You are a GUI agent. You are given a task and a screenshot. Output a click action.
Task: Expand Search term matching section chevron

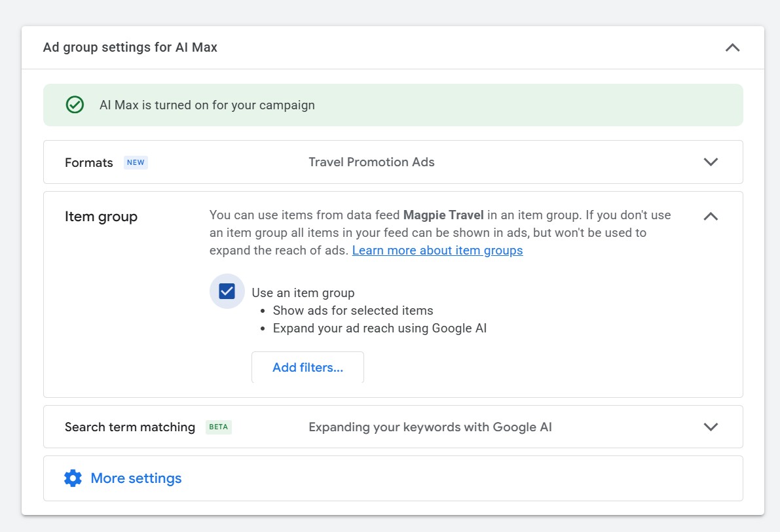coord(711,427)
